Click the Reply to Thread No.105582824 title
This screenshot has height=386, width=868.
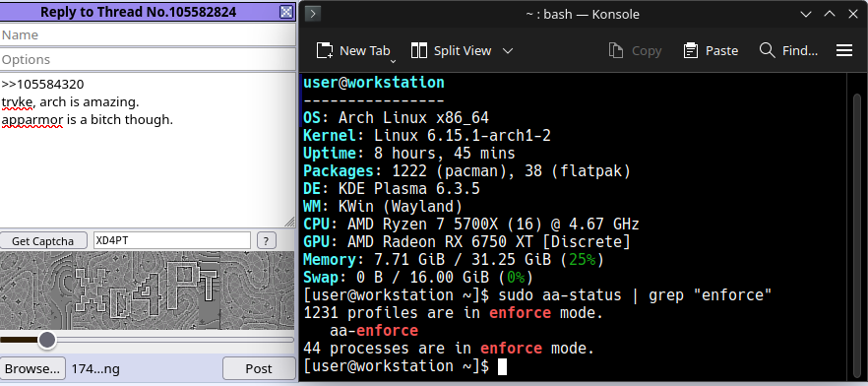click(139, 12)
